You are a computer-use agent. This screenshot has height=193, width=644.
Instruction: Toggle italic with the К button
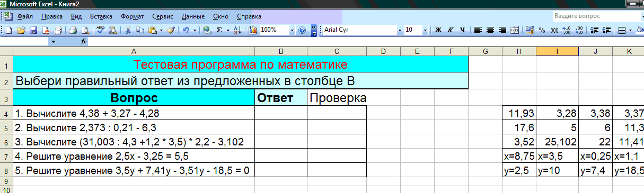pyautogui.click(x=451, y=30)
